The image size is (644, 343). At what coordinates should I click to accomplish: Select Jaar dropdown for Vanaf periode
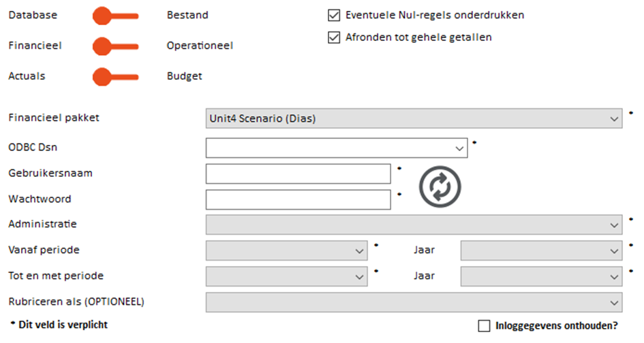(541, 251)
